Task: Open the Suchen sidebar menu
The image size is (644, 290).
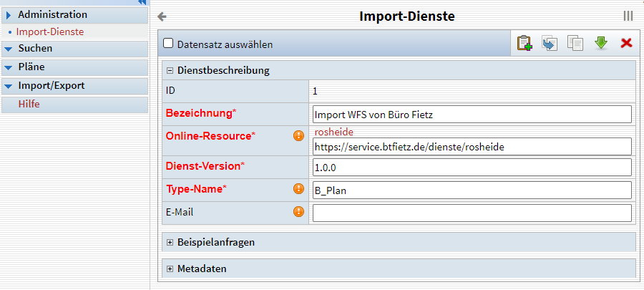Action: pos(35,49)
